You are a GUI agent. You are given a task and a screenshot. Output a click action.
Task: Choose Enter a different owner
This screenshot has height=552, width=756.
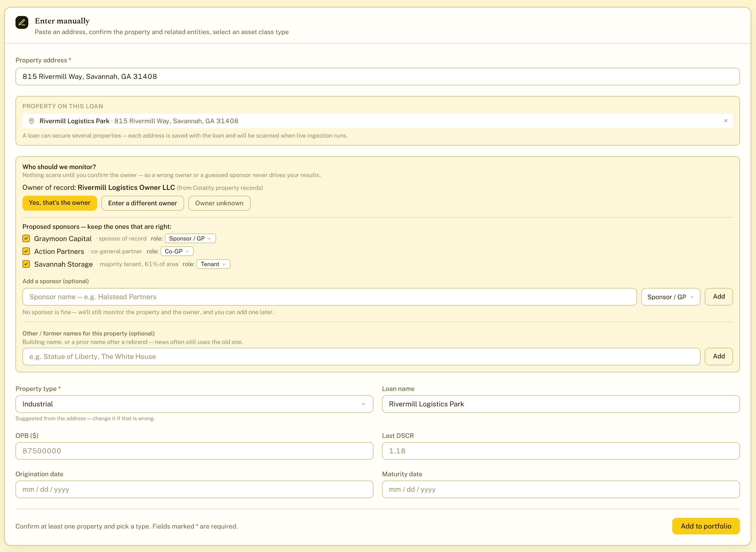point(142,203)
